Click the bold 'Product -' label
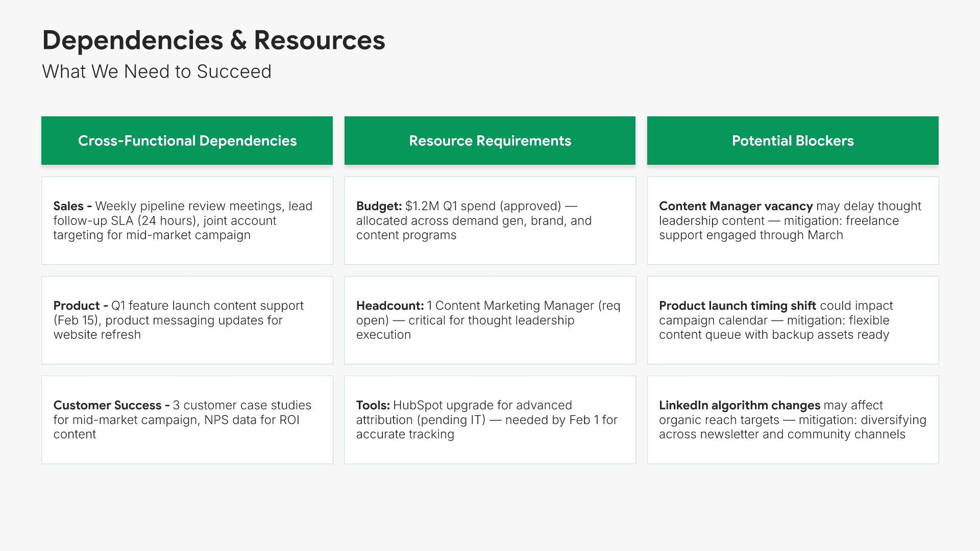980x551 pixels. [81, 306]
